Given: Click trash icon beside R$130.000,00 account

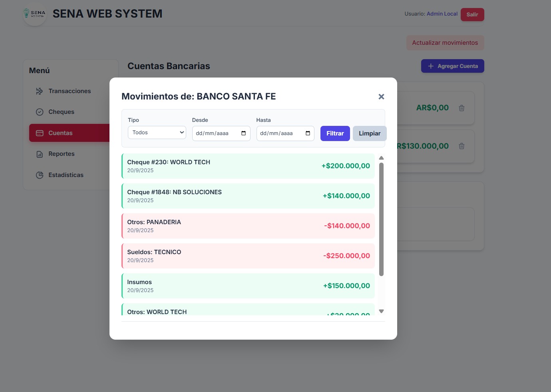Looking at the screenshot, I should 461,146.
